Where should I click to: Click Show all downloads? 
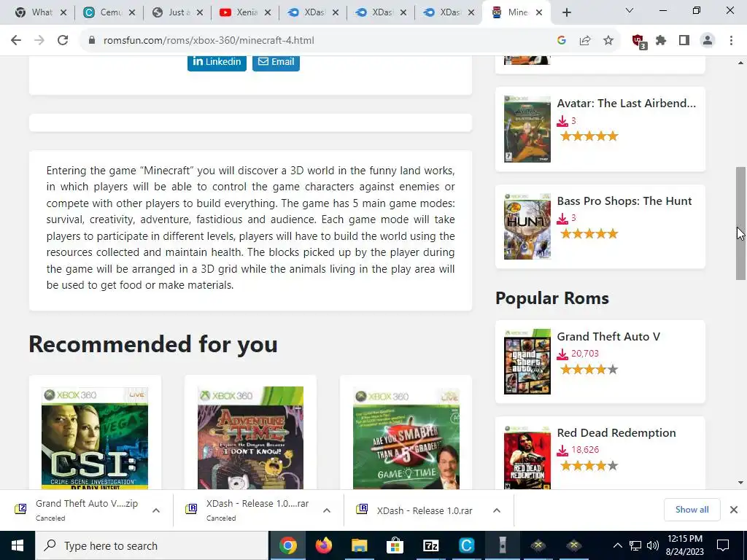click(692, 510)
